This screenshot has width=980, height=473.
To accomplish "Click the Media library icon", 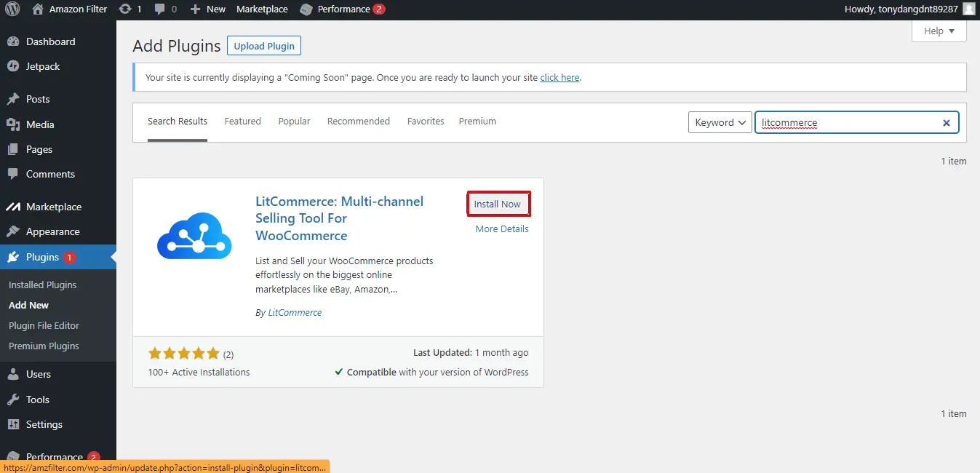I will coord(13,124).
